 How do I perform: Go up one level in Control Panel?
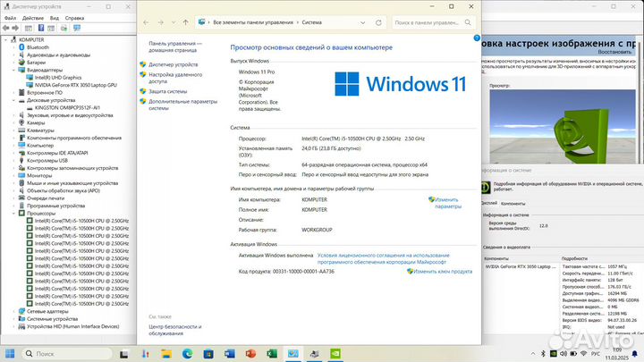(186, 22)
